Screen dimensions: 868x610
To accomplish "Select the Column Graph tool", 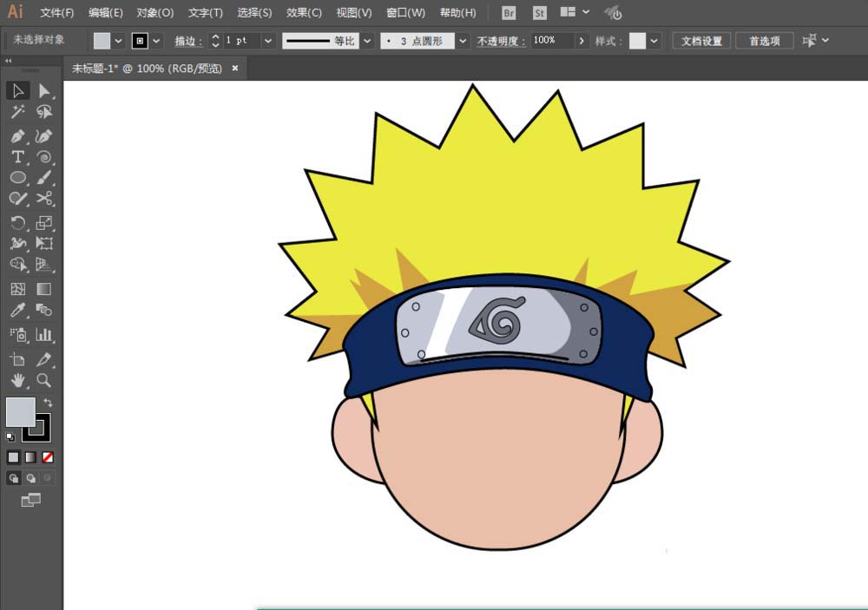I will pyautogui.click(x=44, y=334).
